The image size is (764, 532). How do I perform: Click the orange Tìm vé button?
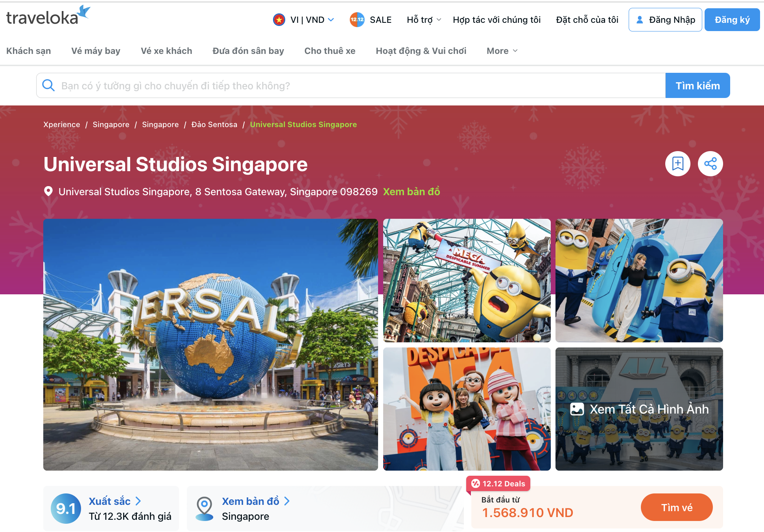click(677, 507)
